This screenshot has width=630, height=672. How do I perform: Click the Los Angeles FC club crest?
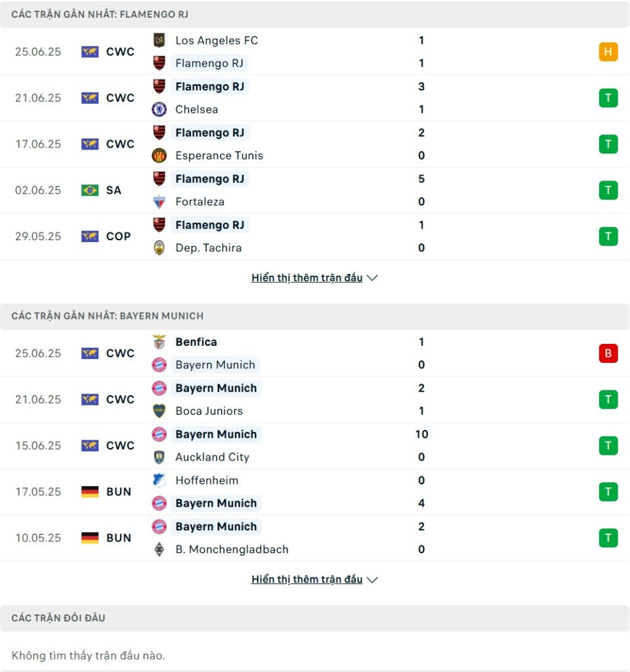(159, 40)
